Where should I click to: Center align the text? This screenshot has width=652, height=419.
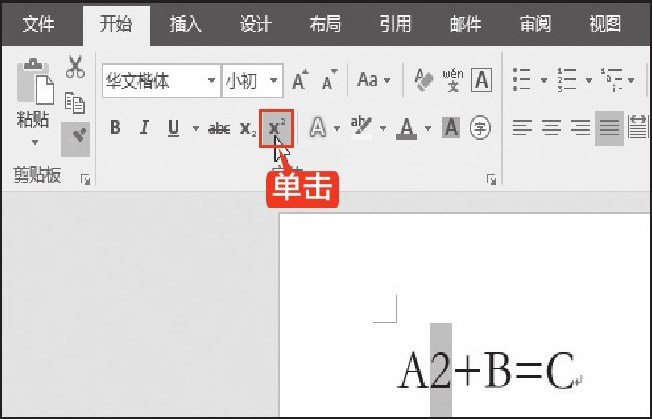pos(551,128)
